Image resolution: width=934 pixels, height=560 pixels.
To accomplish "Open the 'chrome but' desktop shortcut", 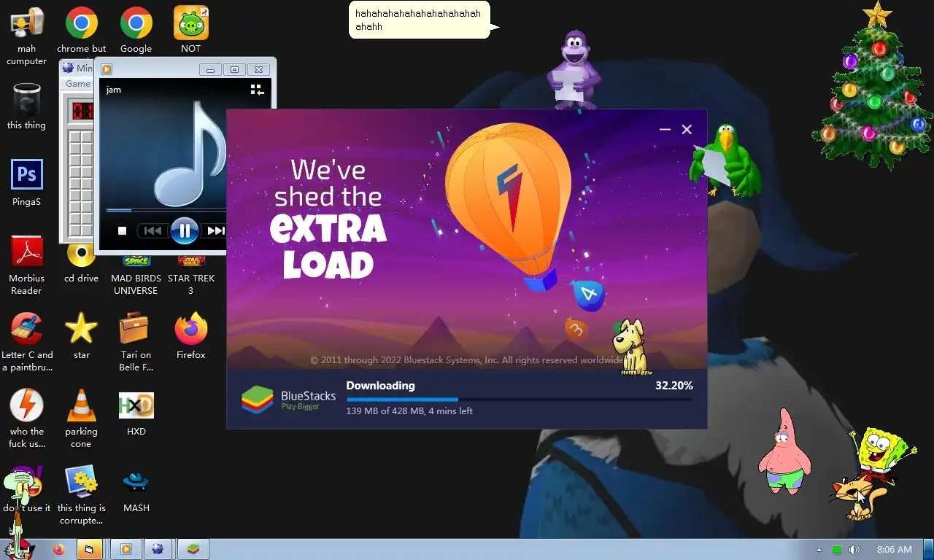I will [82, 30].
